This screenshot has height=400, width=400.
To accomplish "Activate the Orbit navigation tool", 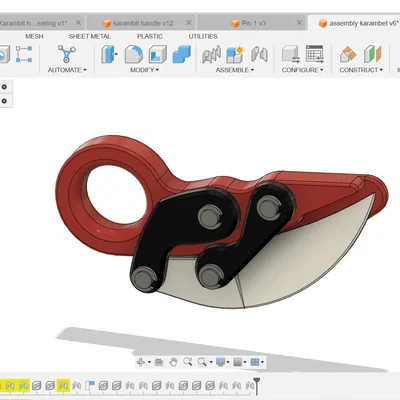I will (x=141, y=362).
